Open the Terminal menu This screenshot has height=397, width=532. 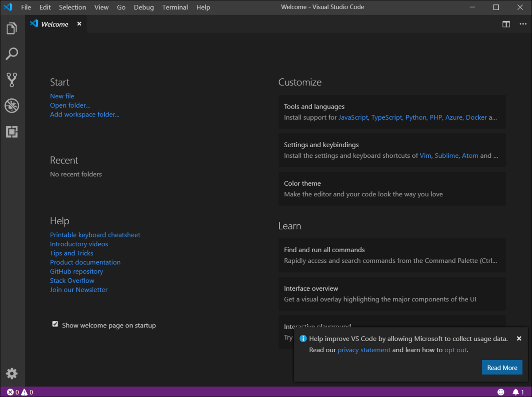point(175,8)
